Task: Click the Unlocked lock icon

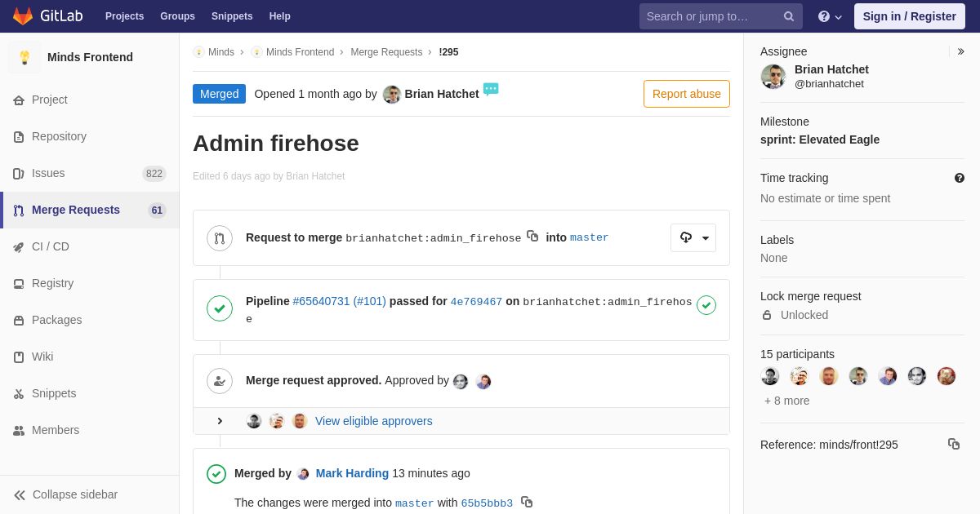Action: (767, 315)
